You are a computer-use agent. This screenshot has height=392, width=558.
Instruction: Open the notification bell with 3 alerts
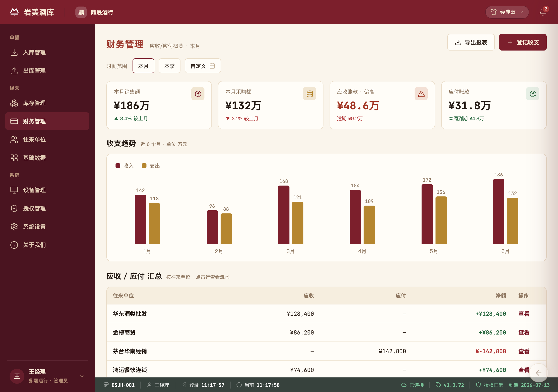(x=543, y=12)
